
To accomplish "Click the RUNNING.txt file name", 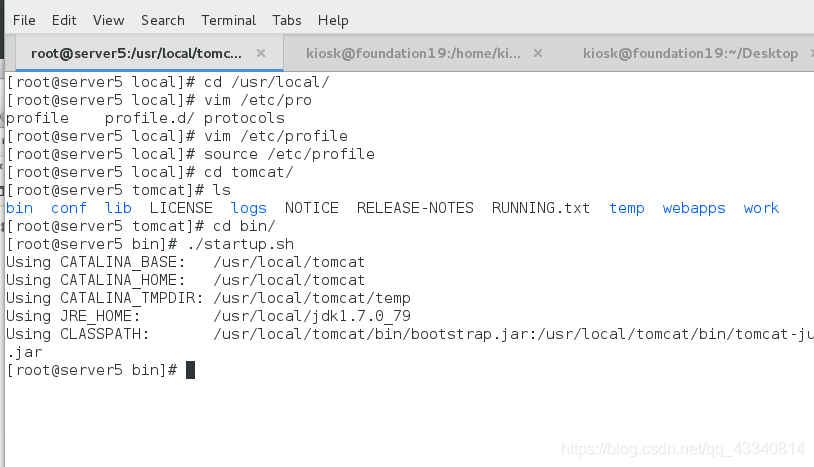I will [541, 208].
